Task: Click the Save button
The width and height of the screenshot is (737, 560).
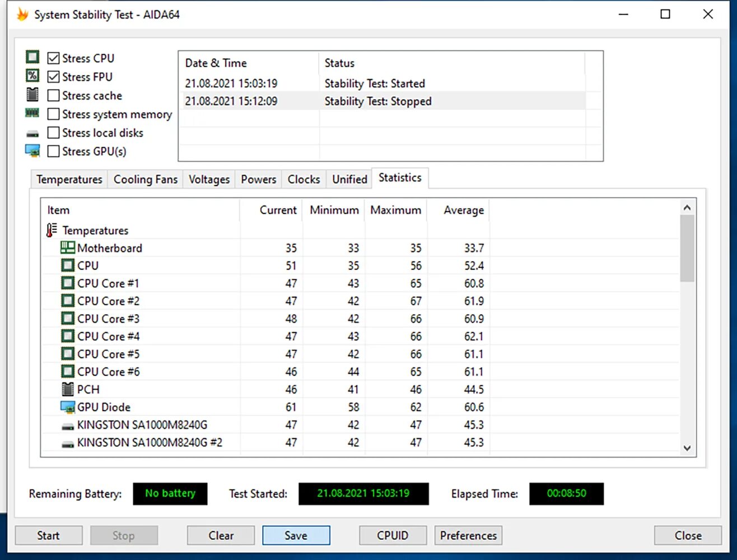Action: pyautogui.click(x=296, y=535)
